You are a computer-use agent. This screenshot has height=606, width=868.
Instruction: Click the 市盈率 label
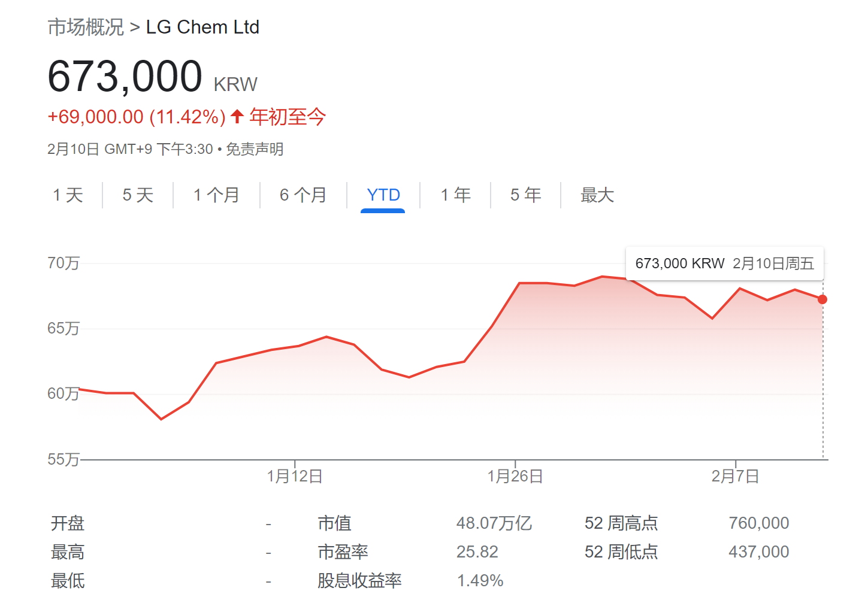[x=343, y=552]
